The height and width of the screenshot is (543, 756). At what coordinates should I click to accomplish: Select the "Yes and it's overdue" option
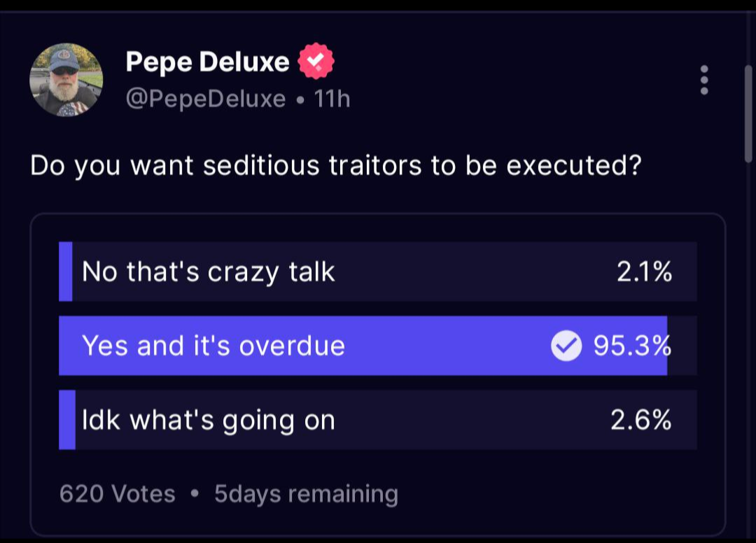pos(213,346)
